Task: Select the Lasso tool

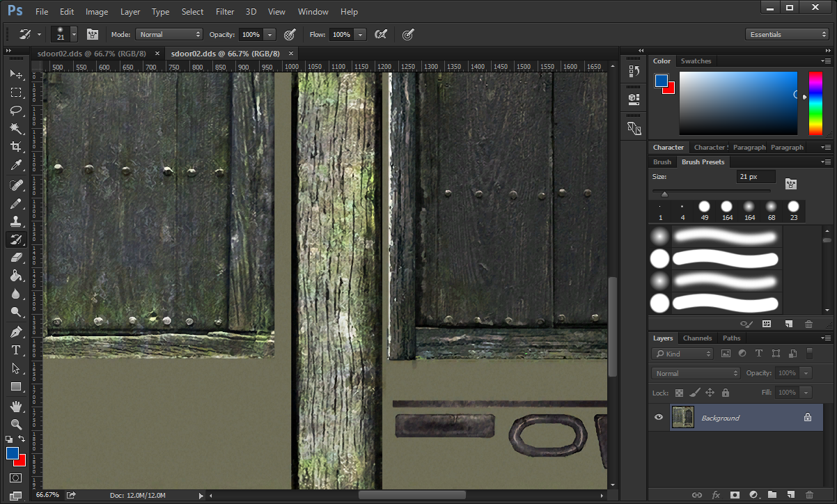Action: pyautogui.click(x=16, y=111)
